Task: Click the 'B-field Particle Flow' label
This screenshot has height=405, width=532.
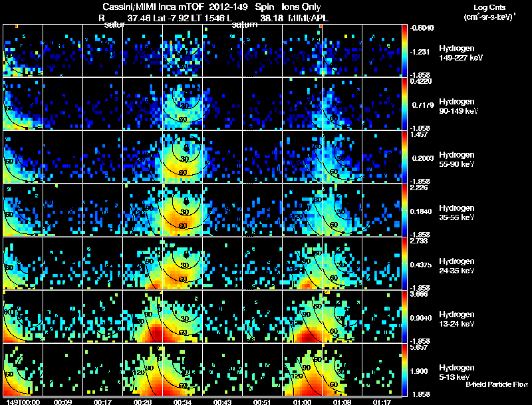Action: pos(497,384)
